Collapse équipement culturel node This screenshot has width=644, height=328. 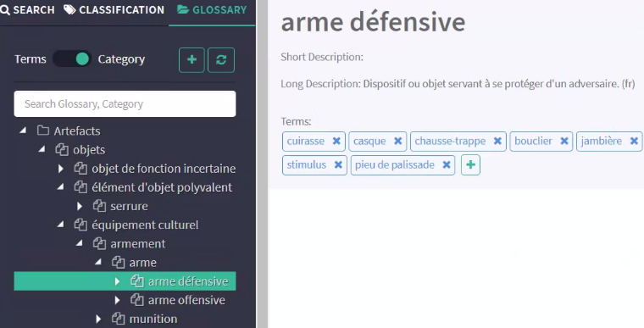[61, 225]
